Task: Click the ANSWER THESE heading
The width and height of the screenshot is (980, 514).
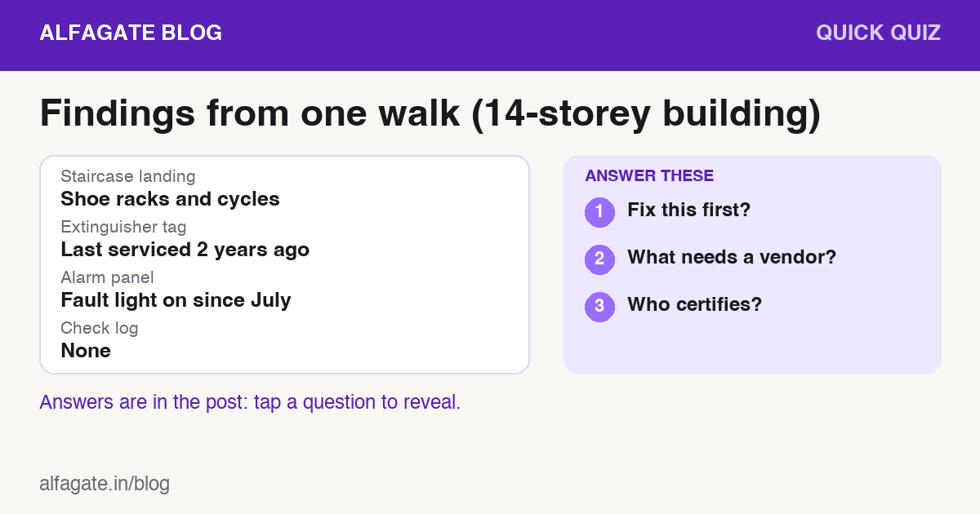Action: point(649,175)
